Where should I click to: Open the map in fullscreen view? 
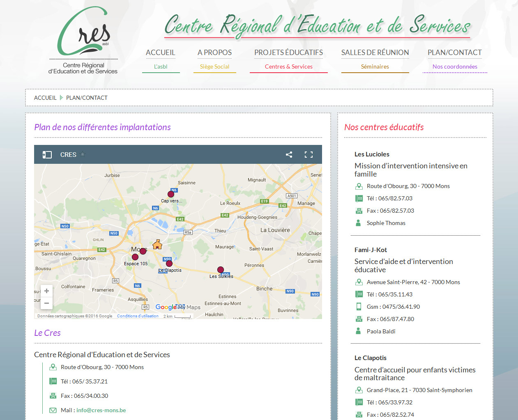point(308,154)
